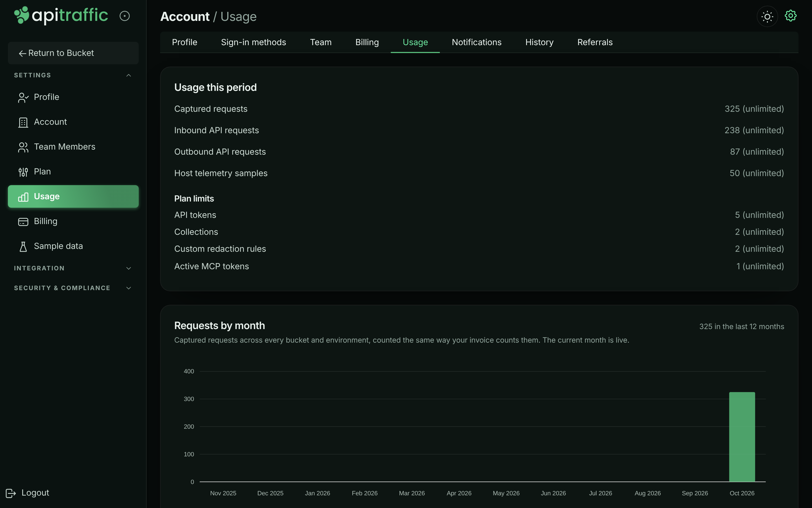This screenshot has height=508, width=812.
Task: Click the '238 (unlimited)' inbound requests value
Action: pos(754,130)
